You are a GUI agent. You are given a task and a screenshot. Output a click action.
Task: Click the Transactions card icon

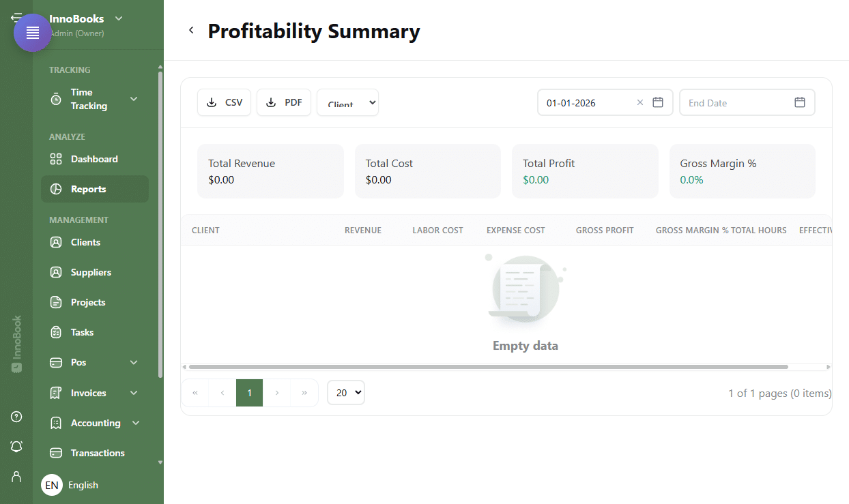(x=56, y=453)
